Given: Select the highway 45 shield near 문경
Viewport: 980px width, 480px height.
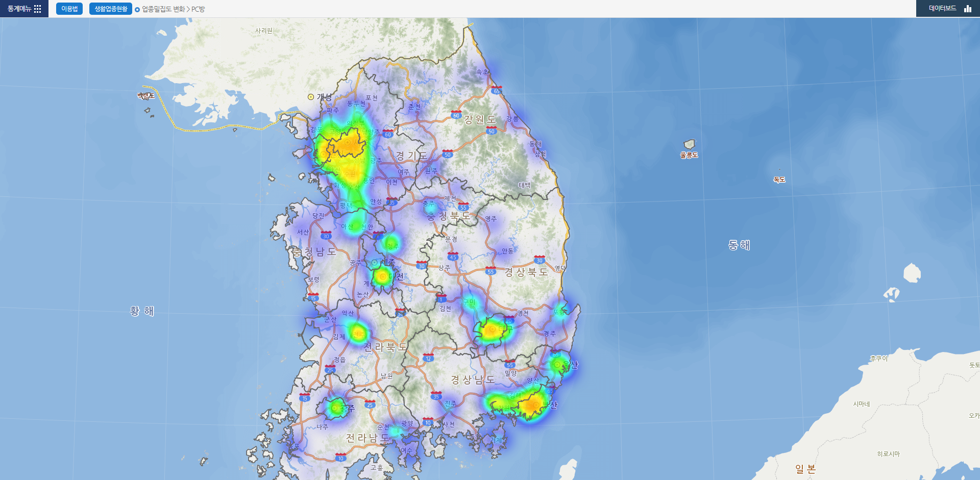Looking at the screenshot, I should (x=452, y=257).
